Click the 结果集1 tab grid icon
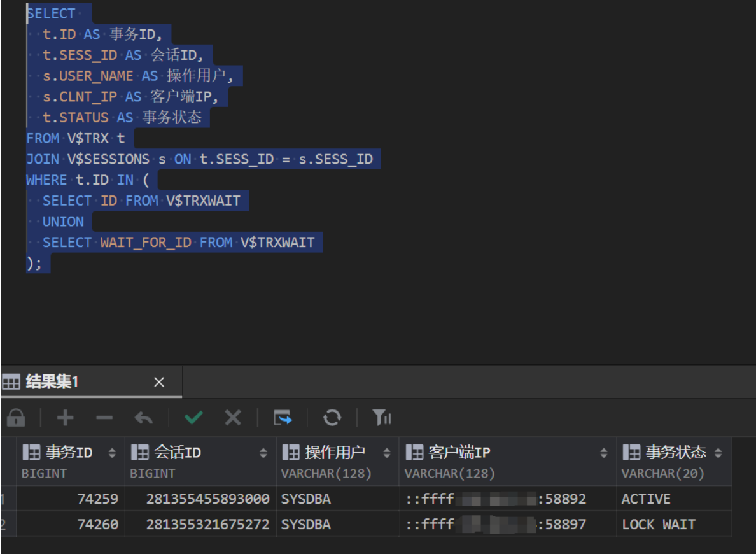This screenshot has width=756, height=554. 11,382
